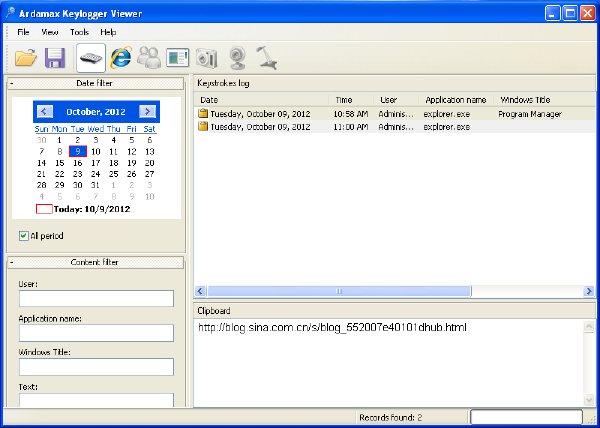This screenshot has height=428, width=600.
Task: Open the Tools menu
Action: 79,32
